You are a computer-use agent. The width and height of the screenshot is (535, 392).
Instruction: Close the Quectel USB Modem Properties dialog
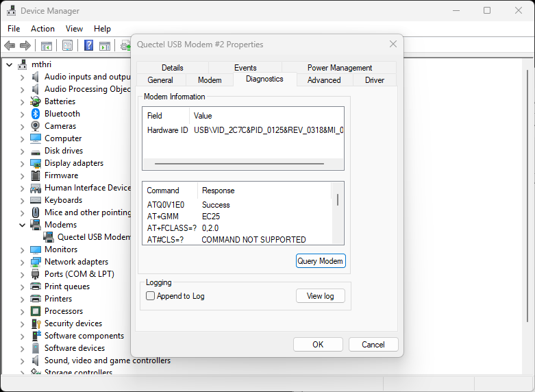pos(393,44)
